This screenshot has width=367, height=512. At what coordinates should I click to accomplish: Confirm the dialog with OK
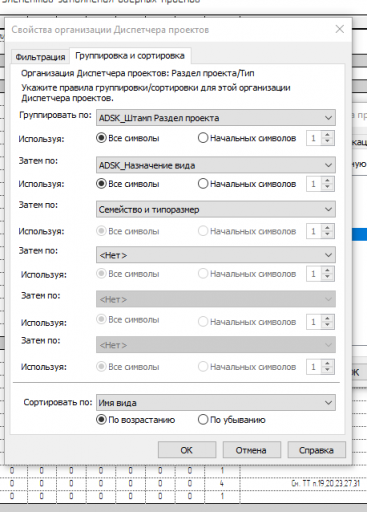[x=187, y=450]
